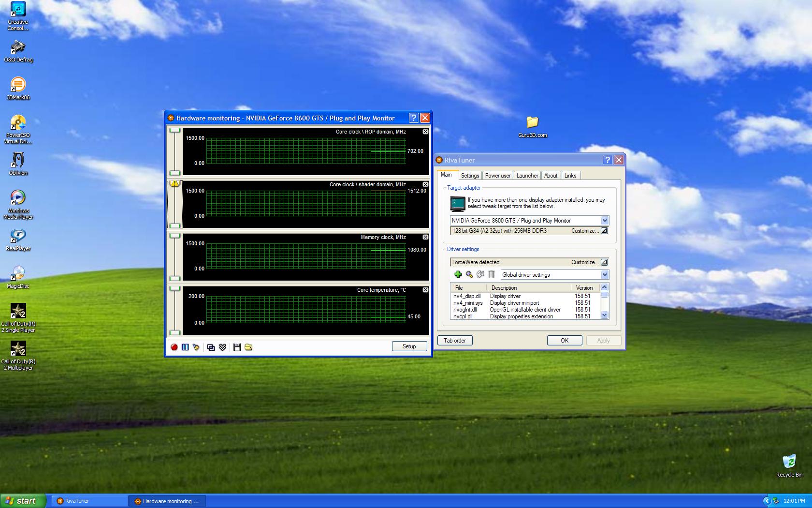Select the Windows Media Player desktop icon

pyautogui.click(x=18, y=205)
